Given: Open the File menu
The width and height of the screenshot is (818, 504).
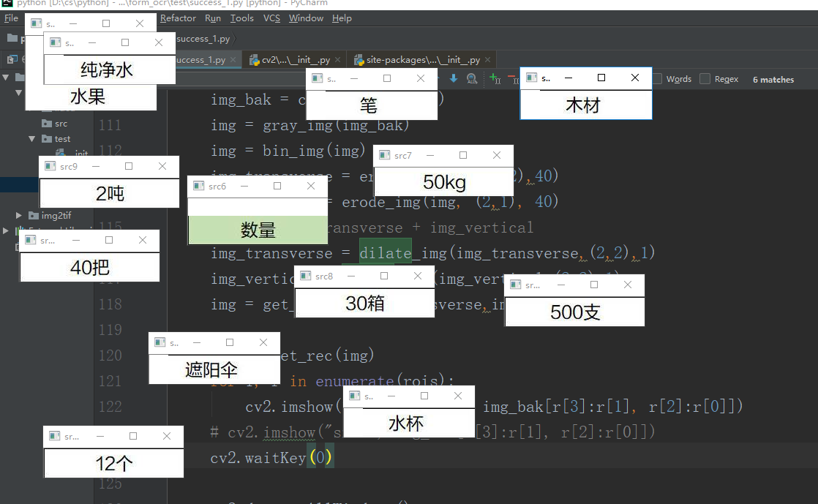Looking at the screenshot, I should 11,18.
